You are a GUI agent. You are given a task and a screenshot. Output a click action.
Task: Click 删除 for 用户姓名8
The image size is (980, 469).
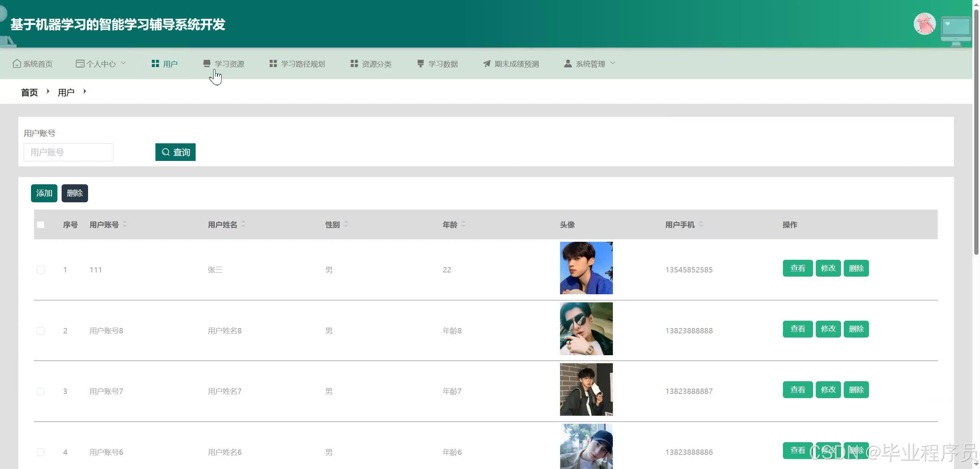[856, 329]
